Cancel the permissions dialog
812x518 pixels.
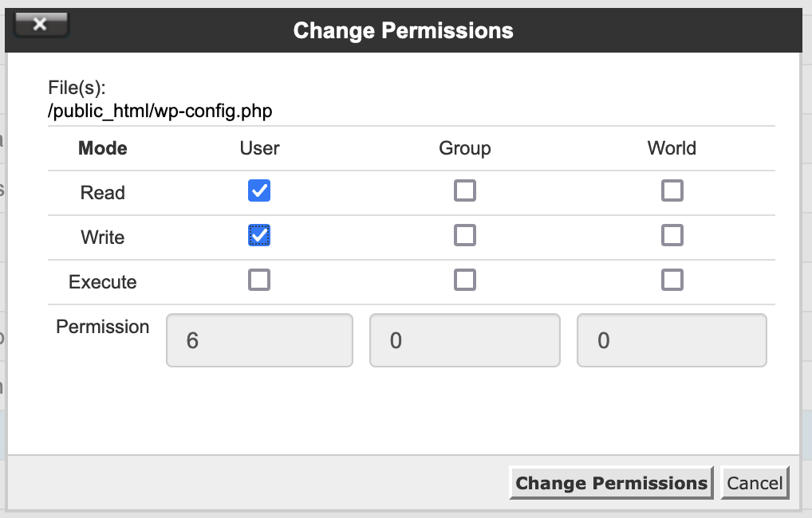coord(755,483)
